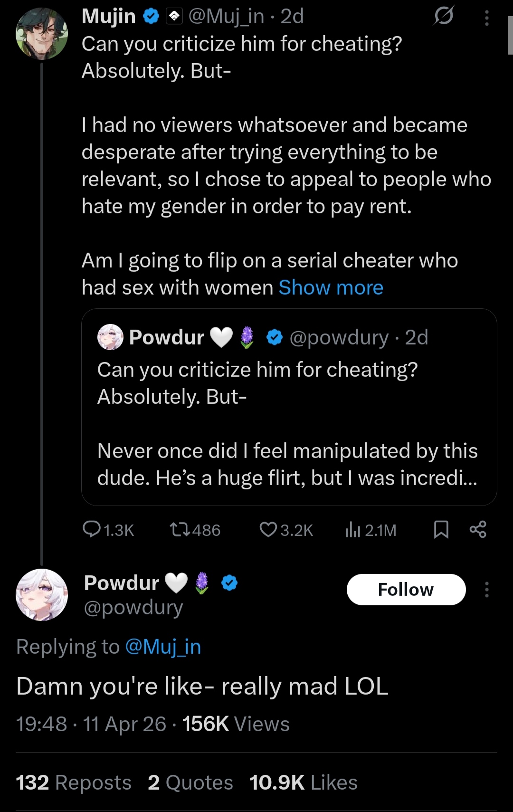Open Mujin's profile avatar
Image resolution: width=513 pixels, height=812 pixels.
[42, 33]
